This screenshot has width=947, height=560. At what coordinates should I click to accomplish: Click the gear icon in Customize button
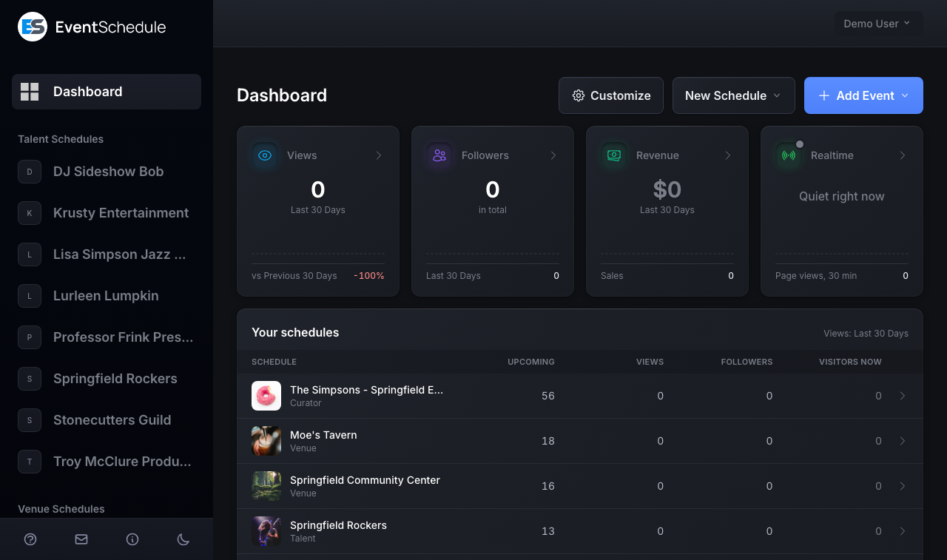(579, 95)
